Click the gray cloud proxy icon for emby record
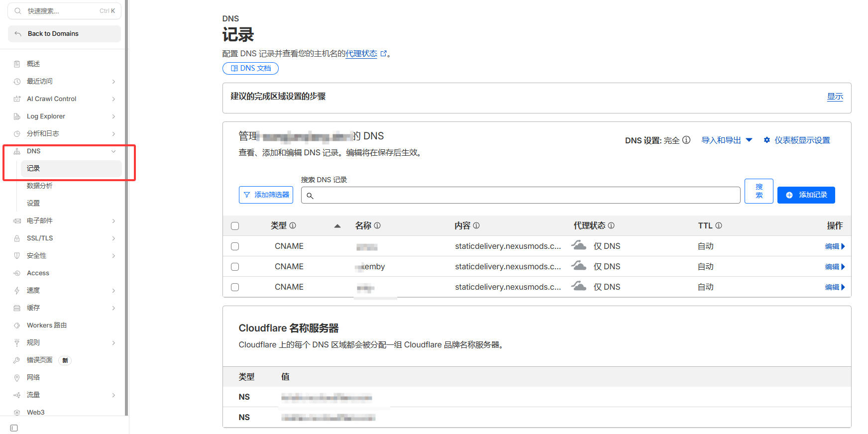Image resolution: width=868 pixels, height=434 pixels. point(578,266)
